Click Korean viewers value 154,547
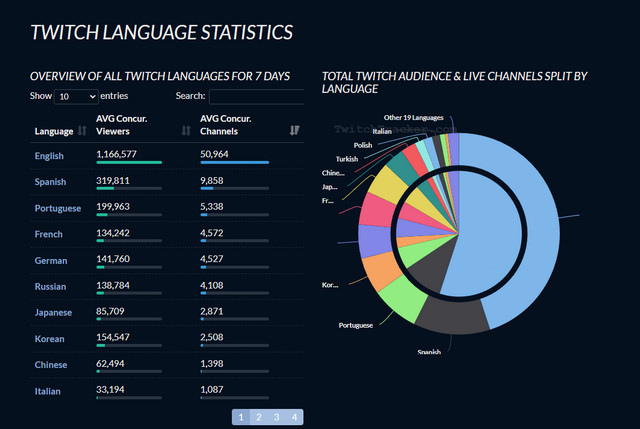This screenshot has height=429, width=640. point(113,337)
